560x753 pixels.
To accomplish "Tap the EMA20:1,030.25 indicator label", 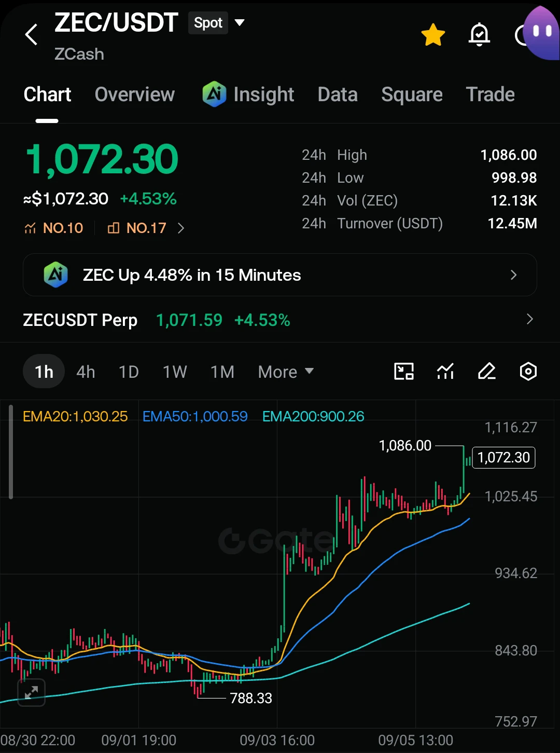I will click(x=75, y=416).
